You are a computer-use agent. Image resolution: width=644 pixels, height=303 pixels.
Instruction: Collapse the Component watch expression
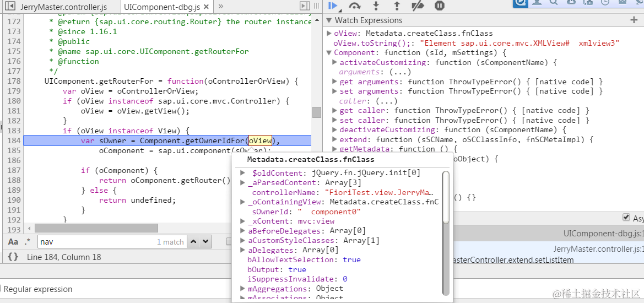pos(329,52)
